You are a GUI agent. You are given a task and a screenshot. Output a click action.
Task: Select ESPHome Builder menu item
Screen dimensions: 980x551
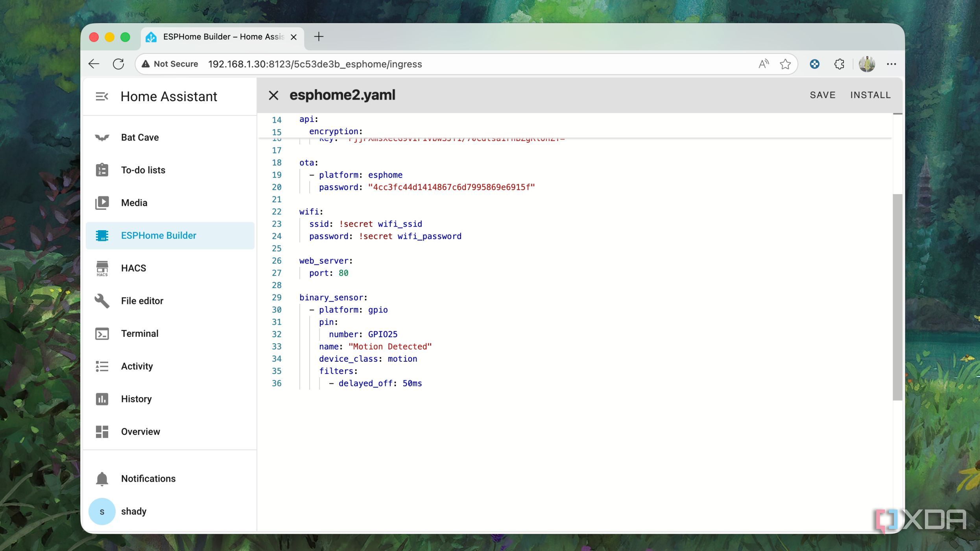tap(158, 235)
